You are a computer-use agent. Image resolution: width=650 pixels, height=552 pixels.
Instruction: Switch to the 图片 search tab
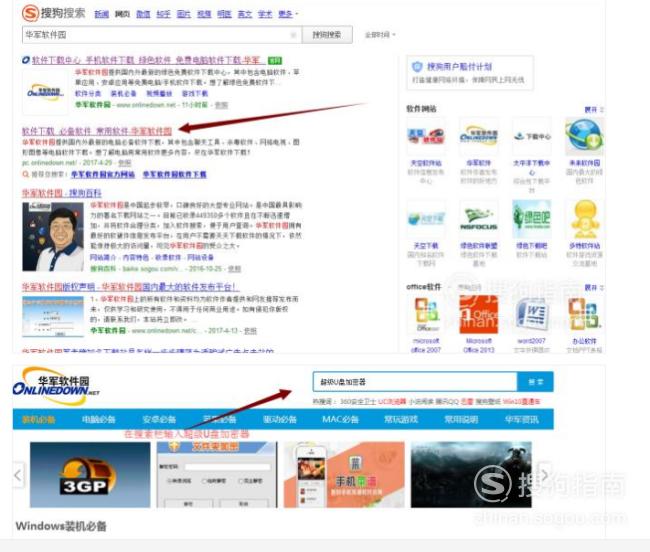click(x=184, y=14)
